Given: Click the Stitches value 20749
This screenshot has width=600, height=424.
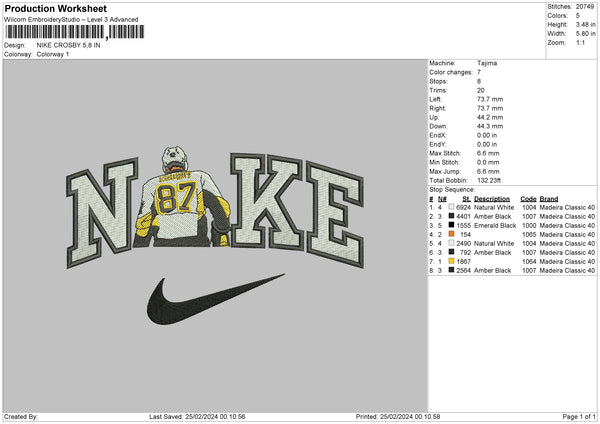Looking at the screenshot, I should [585, 7].
